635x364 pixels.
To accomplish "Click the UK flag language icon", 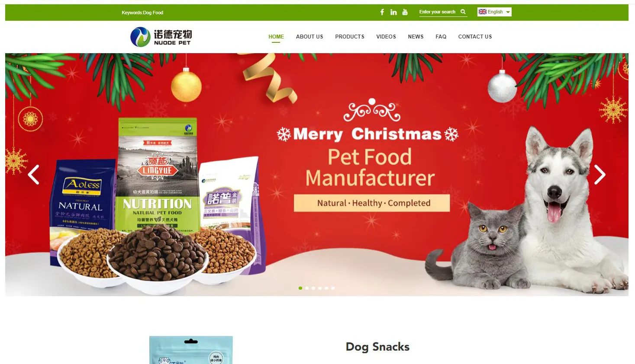I will (482, 12).
